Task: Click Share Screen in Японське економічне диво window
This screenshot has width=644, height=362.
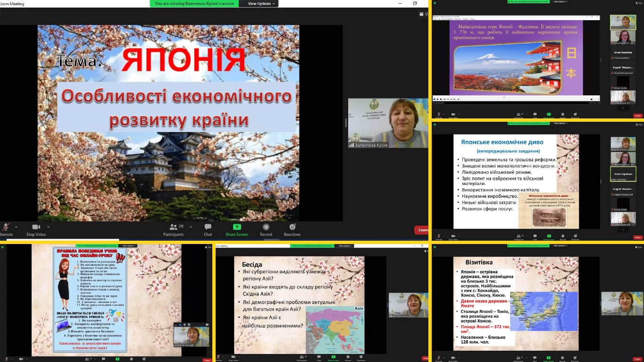Action: tap(549, 236)
